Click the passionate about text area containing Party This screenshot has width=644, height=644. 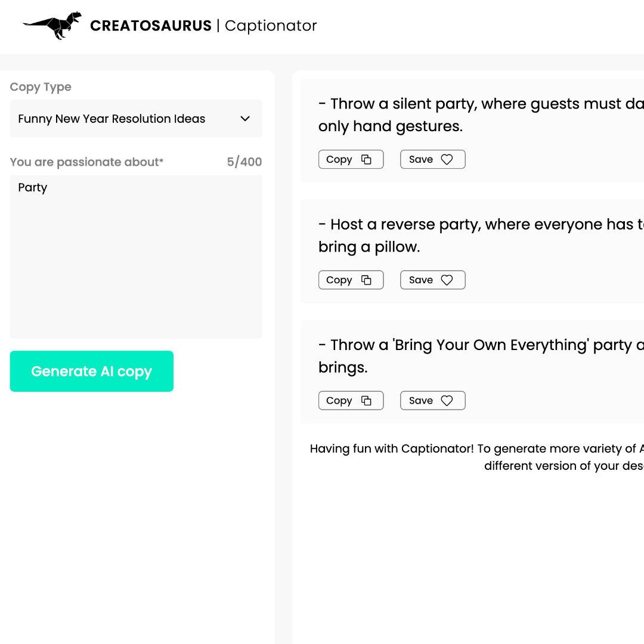click(136, 256)
